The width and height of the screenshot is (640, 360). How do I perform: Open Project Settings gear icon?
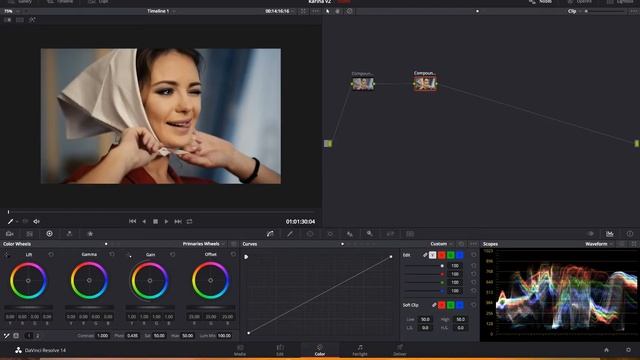(x=628, y=350)
